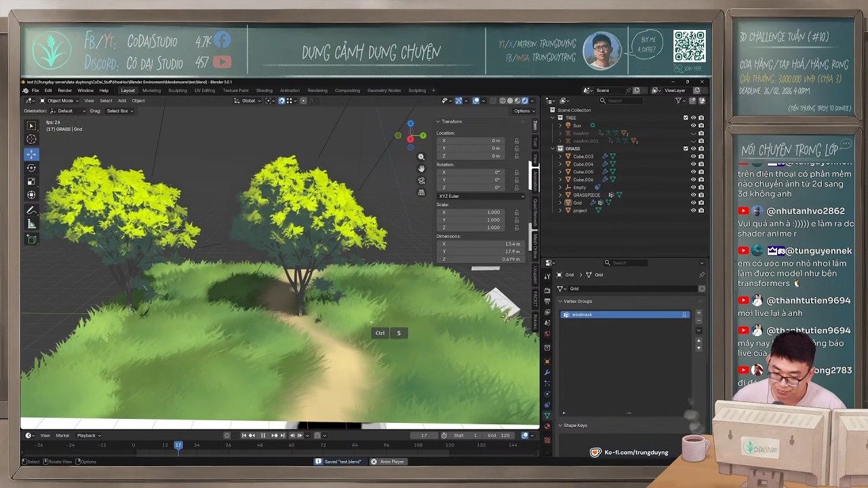
Task: Switch to the Modeling workspace tab
Action: tap(151, 90)
